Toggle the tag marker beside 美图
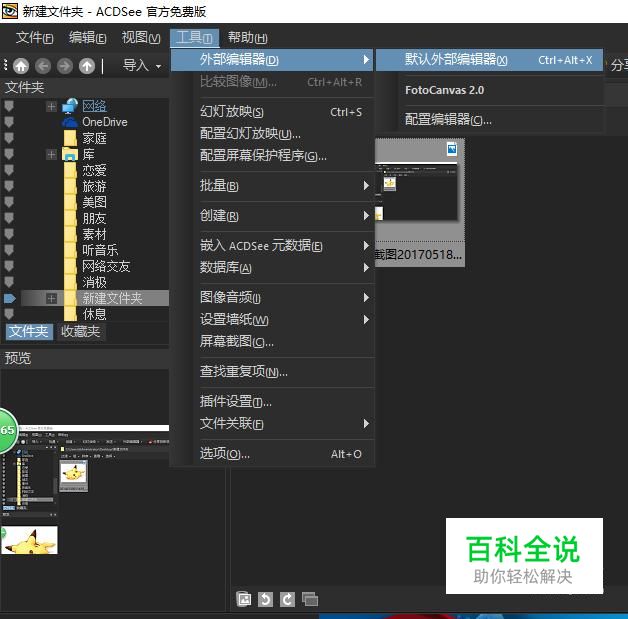The image size is (628, 619). click(9, 202)
